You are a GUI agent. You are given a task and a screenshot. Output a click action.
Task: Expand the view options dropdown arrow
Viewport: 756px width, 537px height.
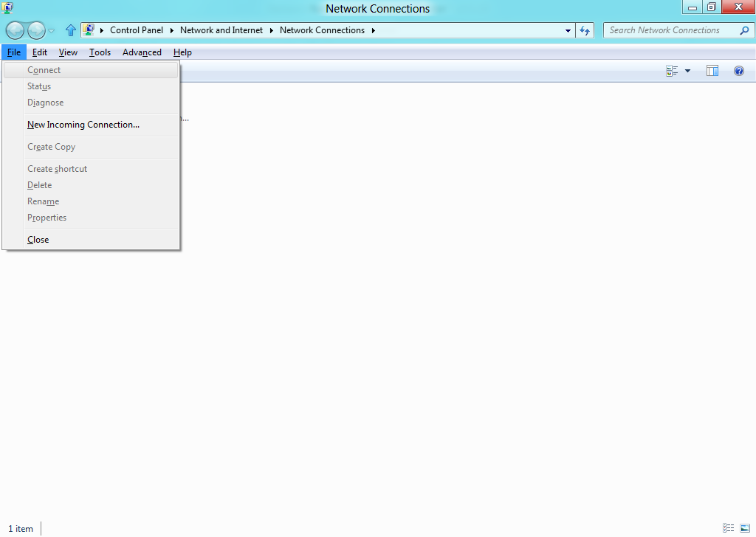pyautogui.click(x=687, y=72)
